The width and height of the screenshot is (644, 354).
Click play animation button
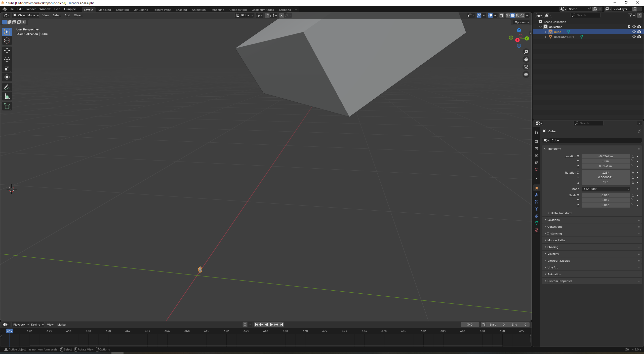[x=271, y=325]
